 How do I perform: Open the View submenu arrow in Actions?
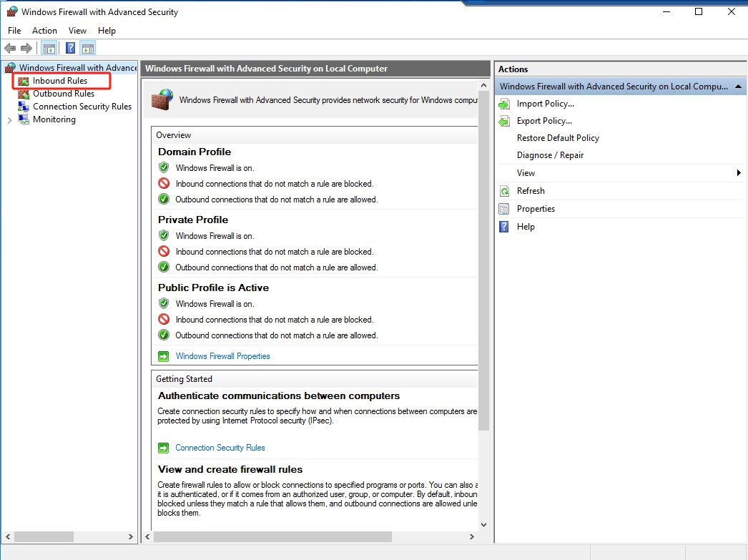coord(739,173)
